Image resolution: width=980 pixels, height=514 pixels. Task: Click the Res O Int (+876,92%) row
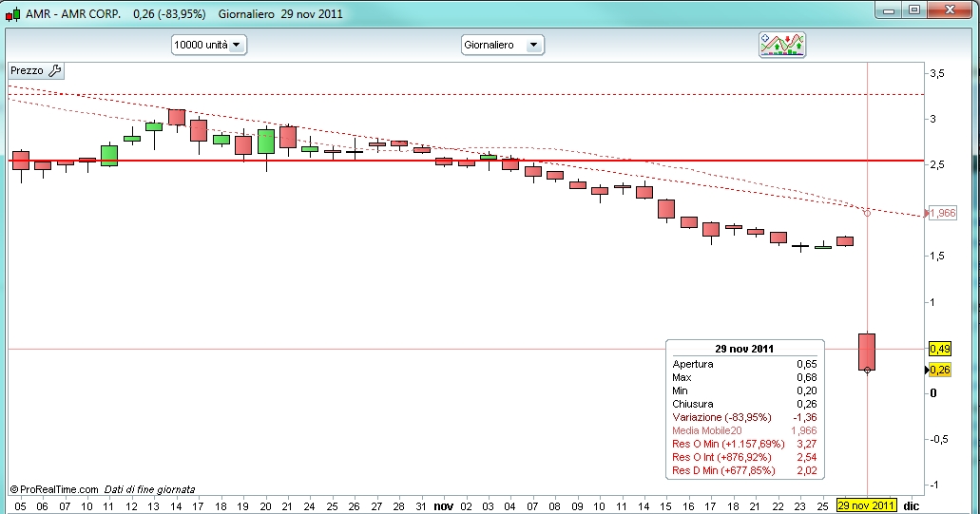point(744,457)
